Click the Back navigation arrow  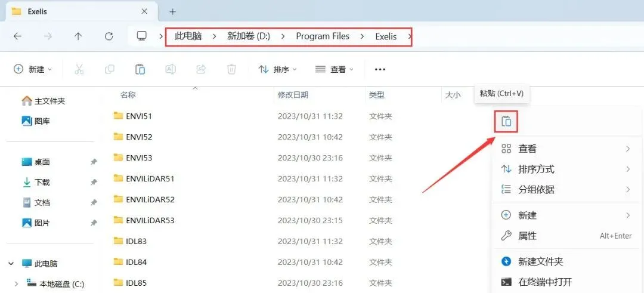click(x=17, y=36)
